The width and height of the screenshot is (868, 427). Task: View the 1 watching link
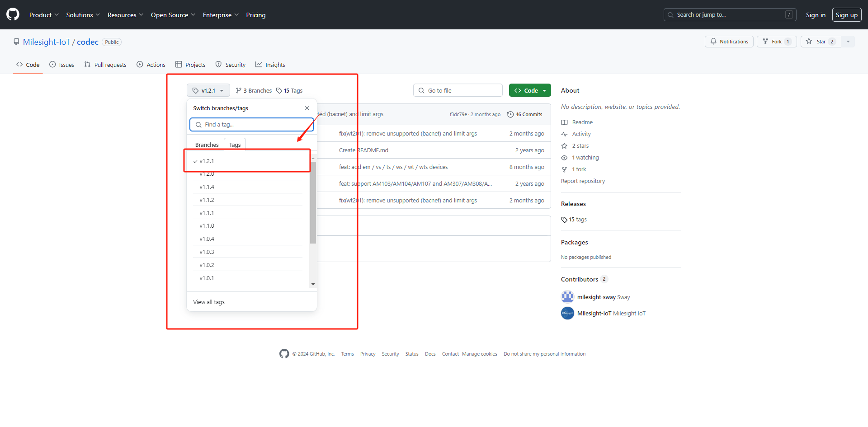(x=580, y=157)
